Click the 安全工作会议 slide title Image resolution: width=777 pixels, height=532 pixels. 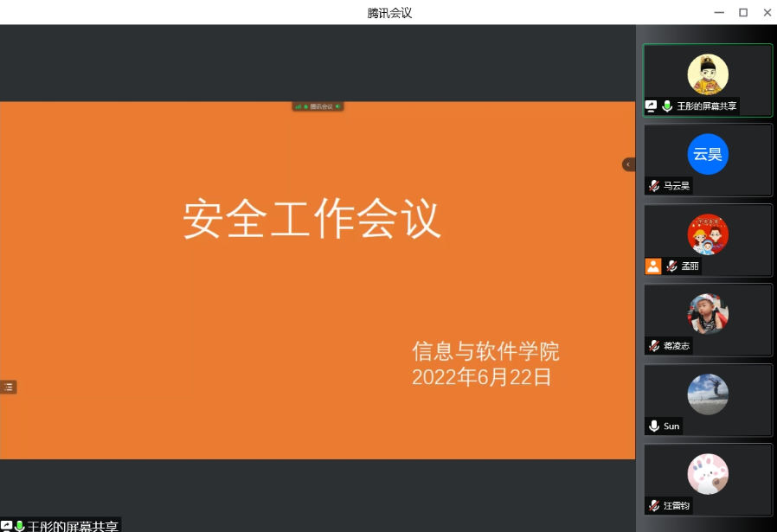[x=312, y=220]
